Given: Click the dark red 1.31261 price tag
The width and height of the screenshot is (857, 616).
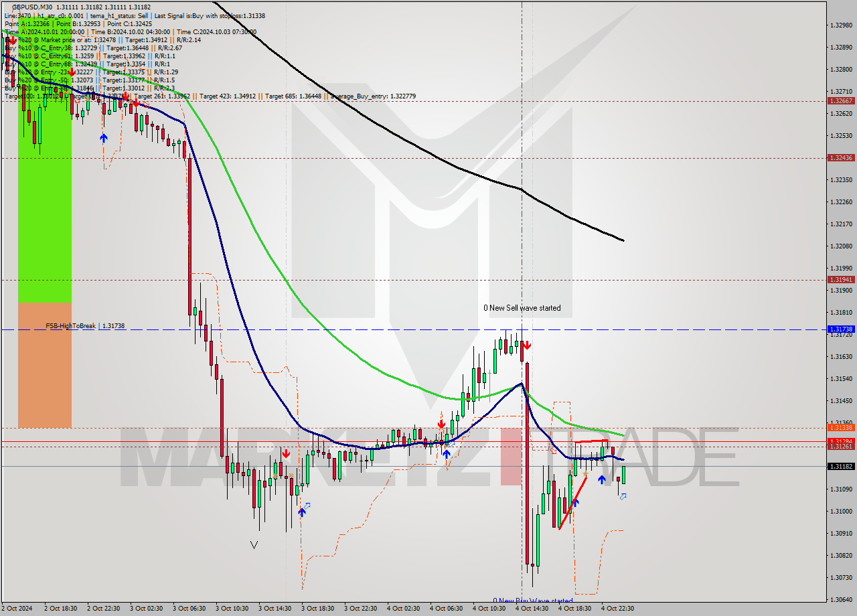Looking at the screenshot, I should [x=840, y=447].
